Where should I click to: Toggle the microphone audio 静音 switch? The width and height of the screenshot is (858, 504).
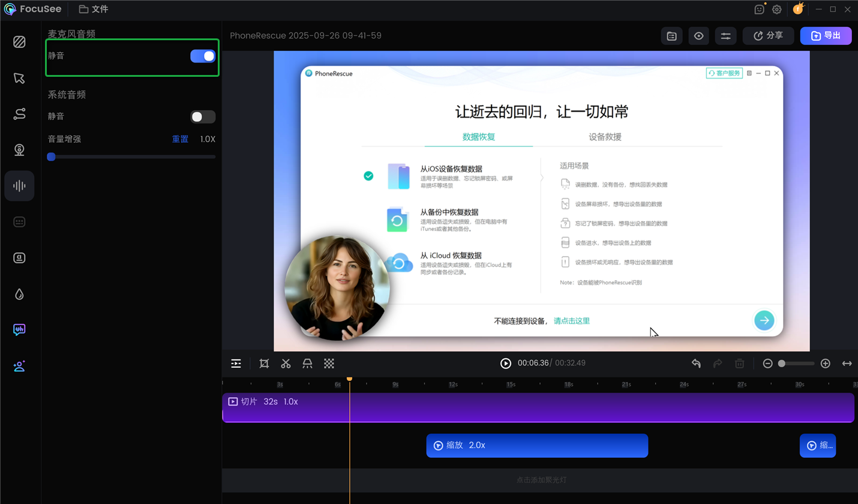pos(203,56)
